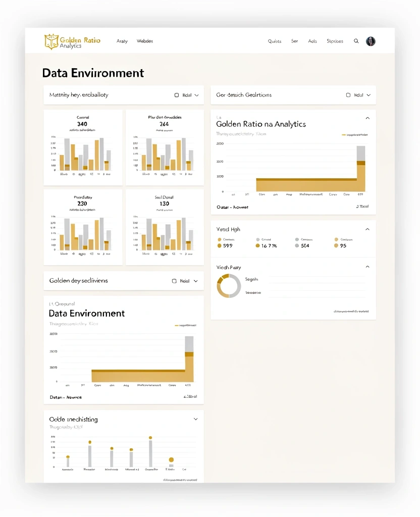
Task: Collapse the Yatcl Hgh panel
Action: click(x=368, y=229)
